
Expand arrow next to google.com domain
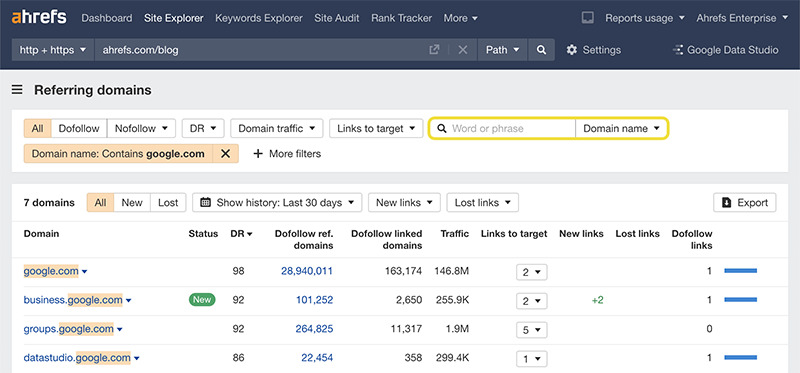(85, 272)
